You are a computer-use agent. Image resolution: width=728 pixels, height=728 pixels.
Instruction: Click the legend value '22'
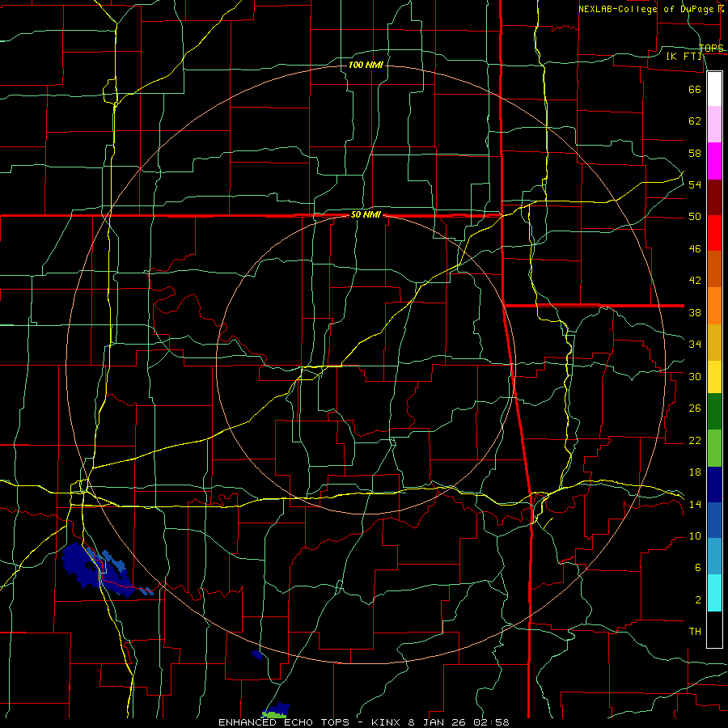pos(695,440)
